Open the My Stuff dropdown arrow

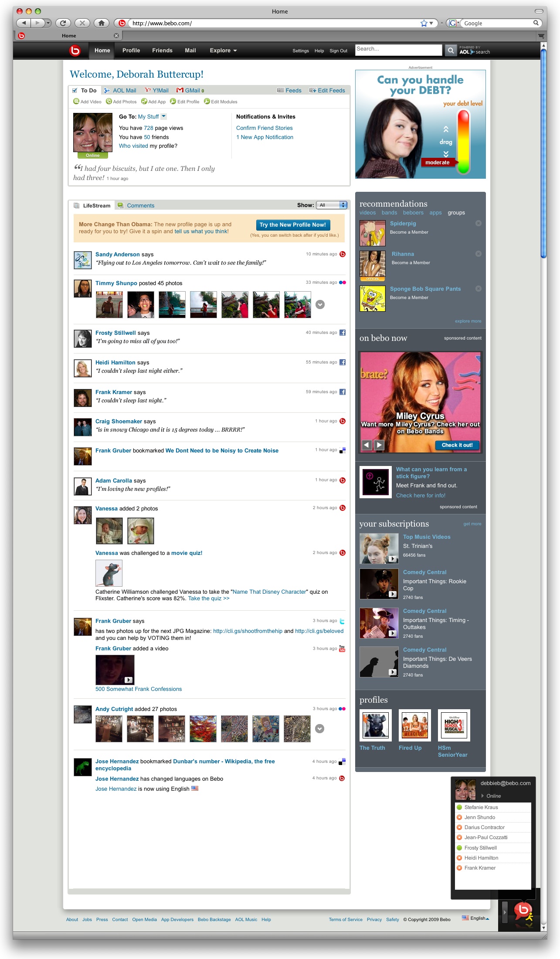164,116
